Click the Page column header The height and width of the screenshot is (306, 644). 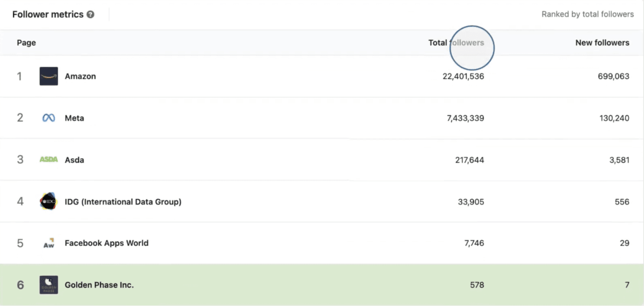click(x=26, y=43)
